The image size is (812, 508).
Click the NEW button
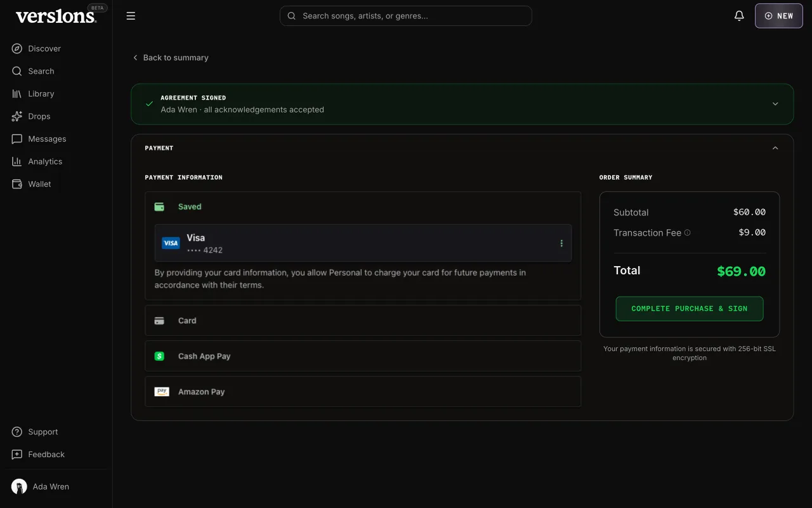[x=779, y=16]
